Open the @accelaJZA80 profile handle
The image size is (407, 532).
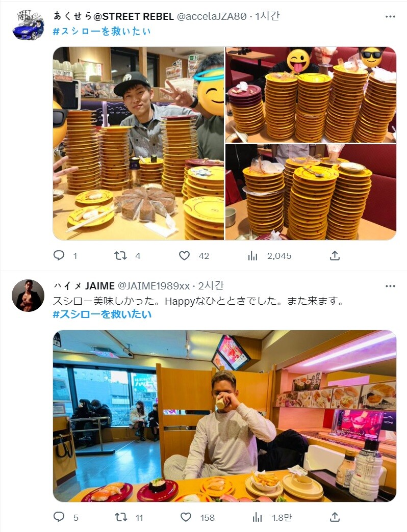point(211,16)
